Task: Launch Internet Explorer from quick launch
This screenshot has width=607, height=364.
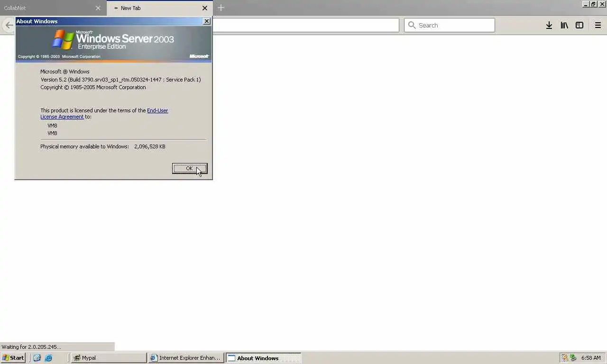Action: pyautogui.click(x=48, y=358)
